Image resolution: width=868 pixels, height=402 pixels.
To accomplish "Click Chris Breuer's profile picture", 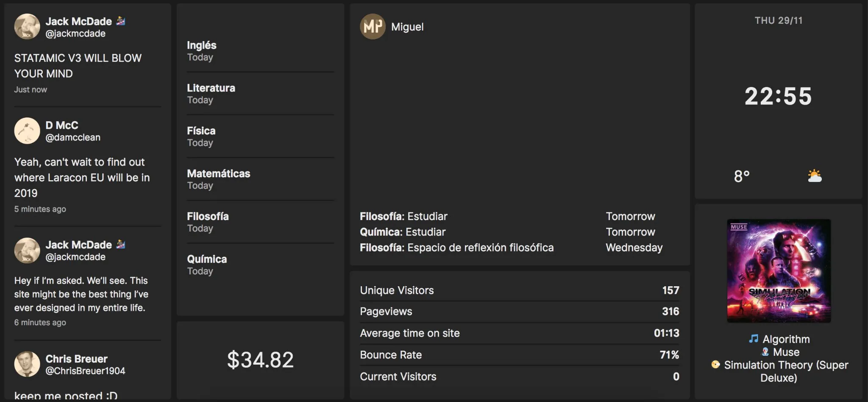I will pos(27,364).
